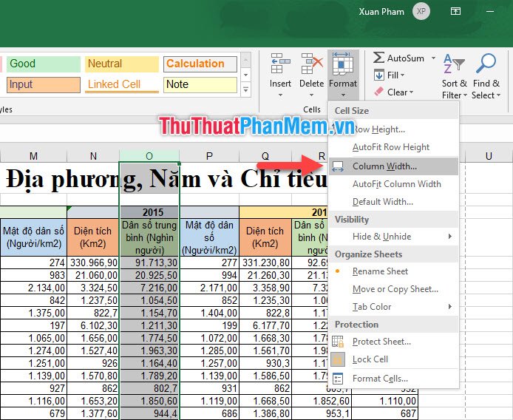This screenshot has width=513, height=420.
Task: Click the Protect Sheet icon
Action: pyautogui.click(x=338, y=342)
